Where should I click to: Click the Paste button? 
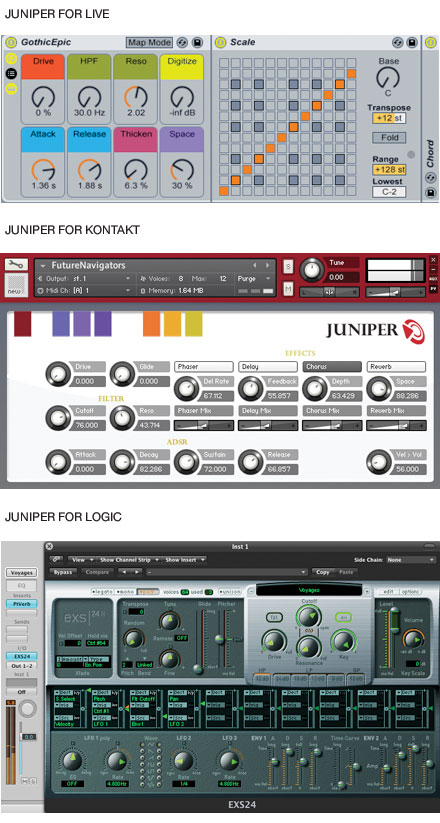(346, 572)
